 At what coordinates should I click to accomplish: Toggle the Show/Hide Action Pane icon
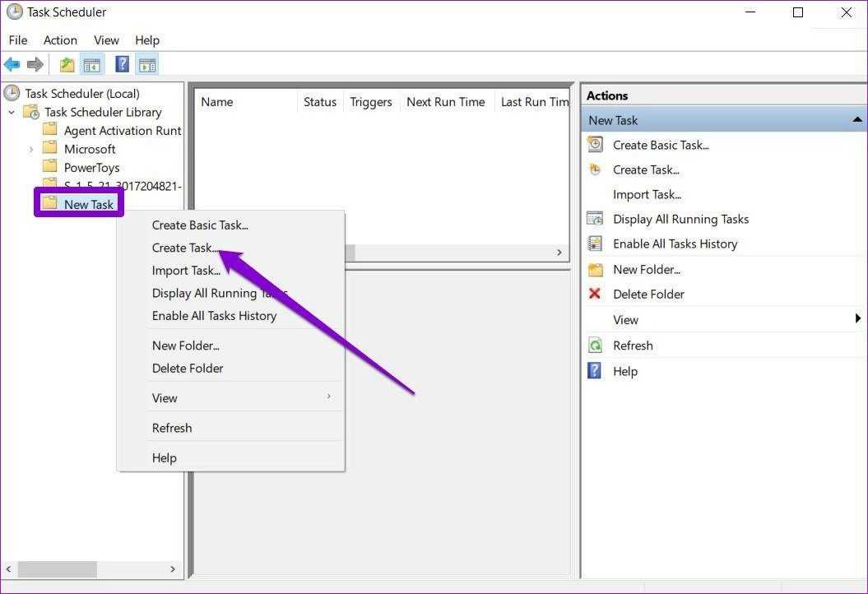tap(146, 64)
